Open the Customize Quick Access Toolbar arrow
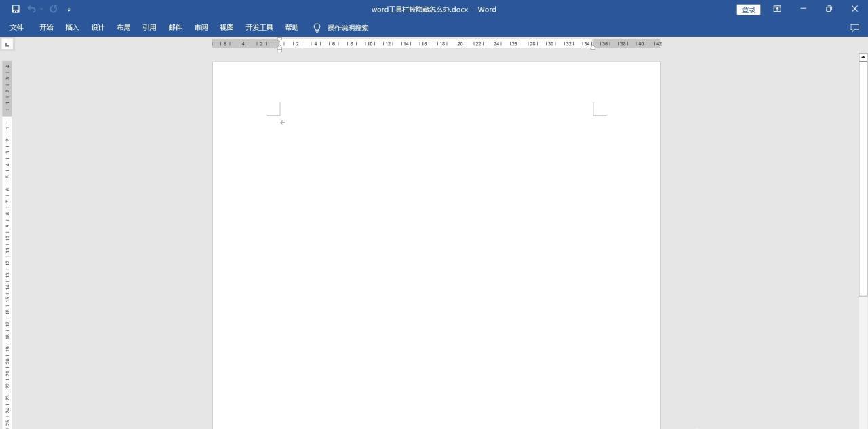Viewport: 868px width, 429px height. pyautogui.click(x=68, y=9)
